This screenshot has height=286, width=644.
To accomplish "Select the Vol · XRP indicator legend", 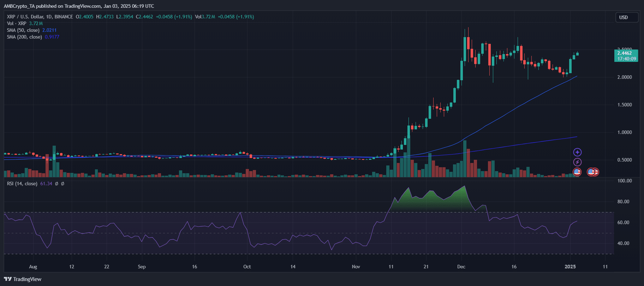I will (x=17, y=24).
